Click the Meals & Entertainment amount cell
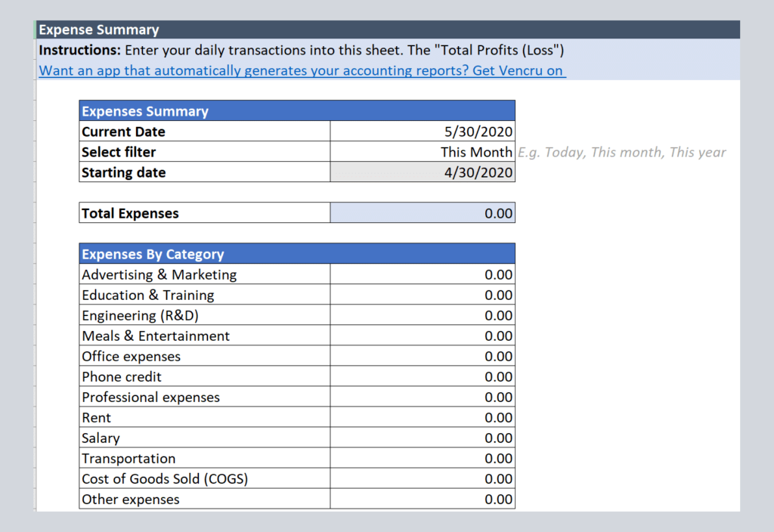This screenshot has width=774, height=532. (423, 336)
